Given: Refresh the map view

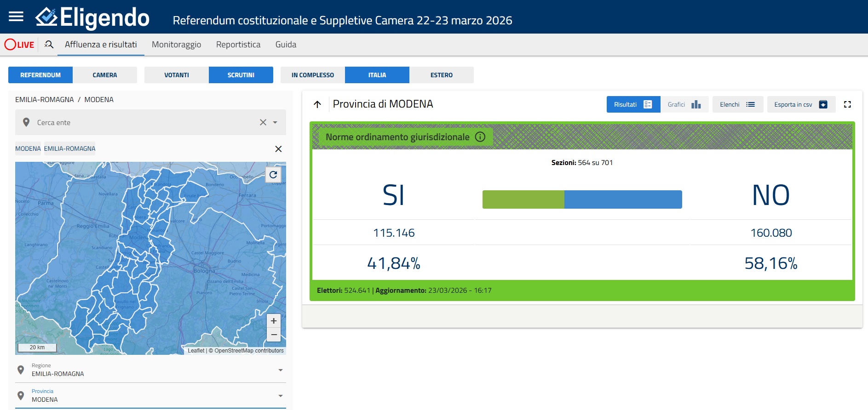Looking at the screenshot, I should coord(273,175).
